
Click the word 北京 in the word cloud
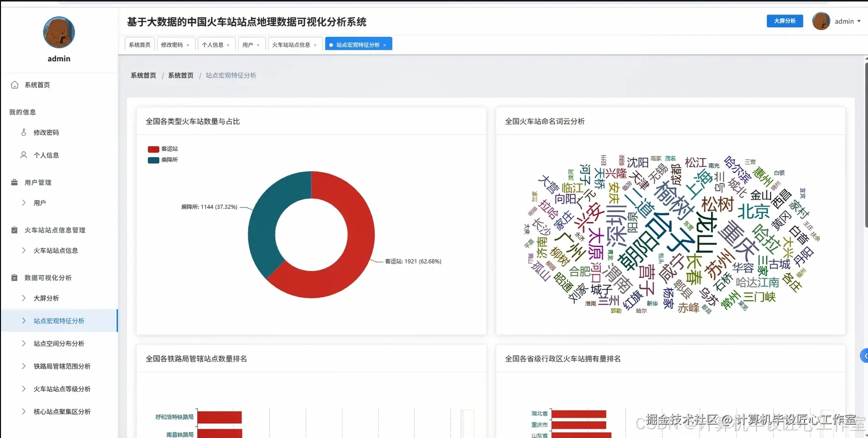(x=754, y=211)
